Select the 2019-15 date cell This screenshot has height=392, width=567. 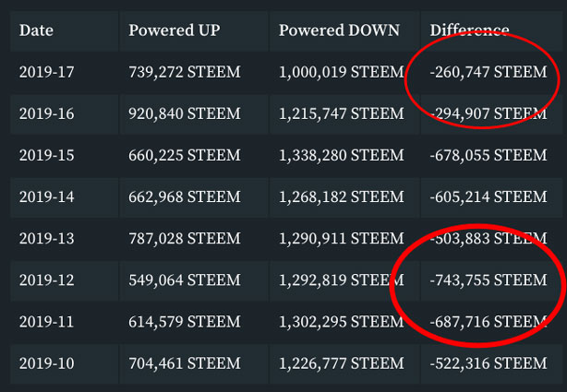(47, 155)
